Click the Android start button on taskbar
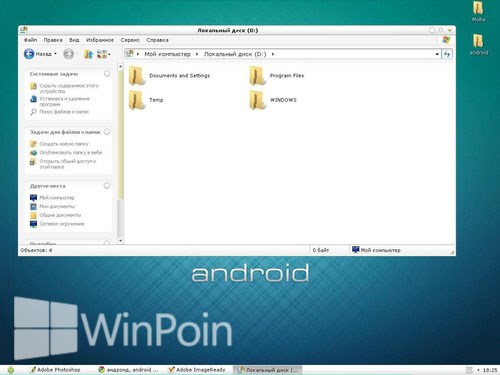Image resolution: width=500 pixels, height=375 pixels. coord(11,370)
